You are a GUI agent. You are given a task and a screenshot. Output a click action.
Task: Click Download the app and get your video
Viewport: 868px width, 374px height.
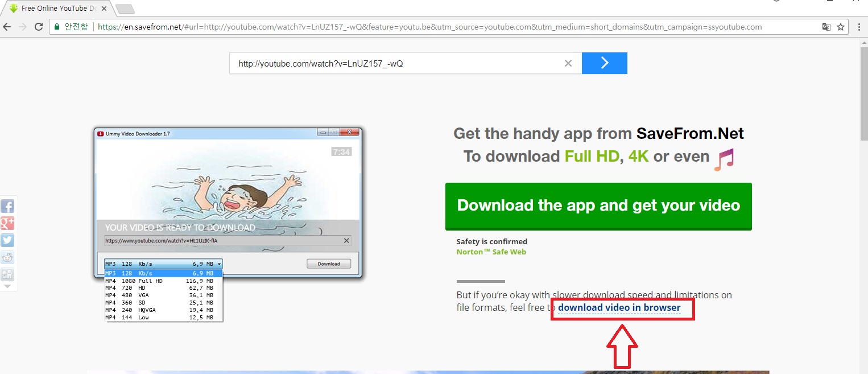coord(598,206)
